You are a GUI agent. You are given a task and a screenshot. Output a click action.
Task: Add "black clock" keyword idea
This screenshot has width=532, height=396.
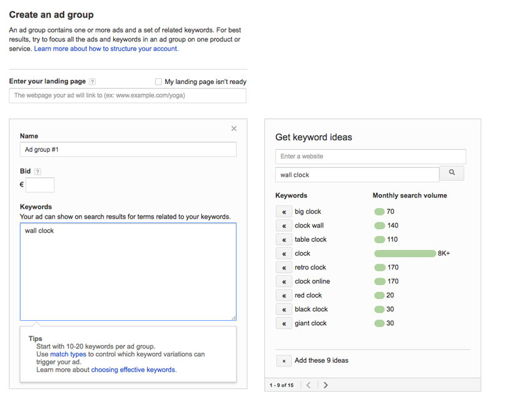click(x=284, y=309)
